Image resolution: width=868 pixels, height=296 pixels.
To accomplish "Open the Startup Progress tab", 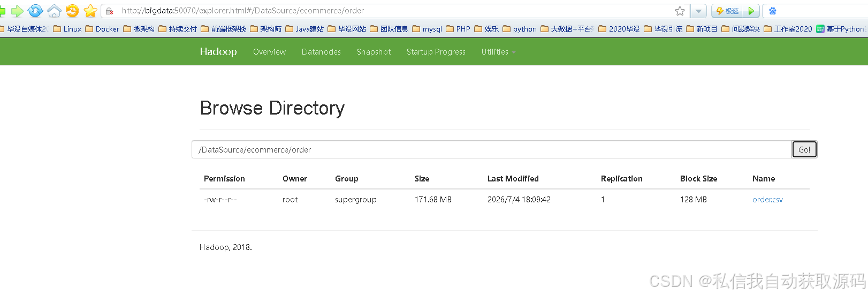I will 436,52.
